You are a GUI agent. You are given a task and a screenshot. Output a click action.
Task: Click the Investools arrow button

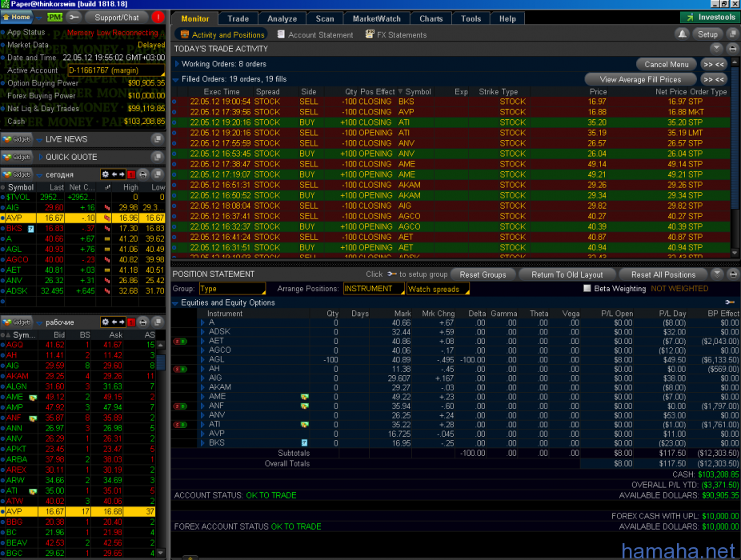tap(709, 18)
